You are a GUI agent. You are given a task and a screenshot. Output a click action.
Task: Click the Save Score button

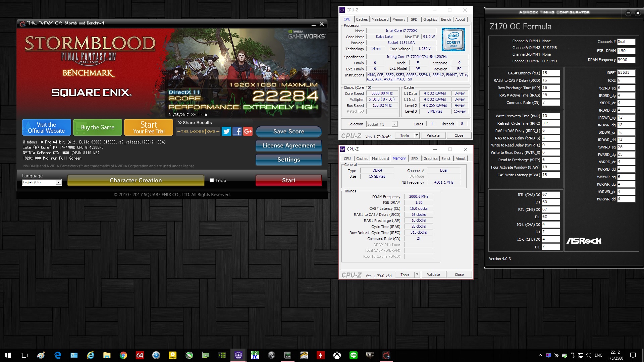click(288, 131)
